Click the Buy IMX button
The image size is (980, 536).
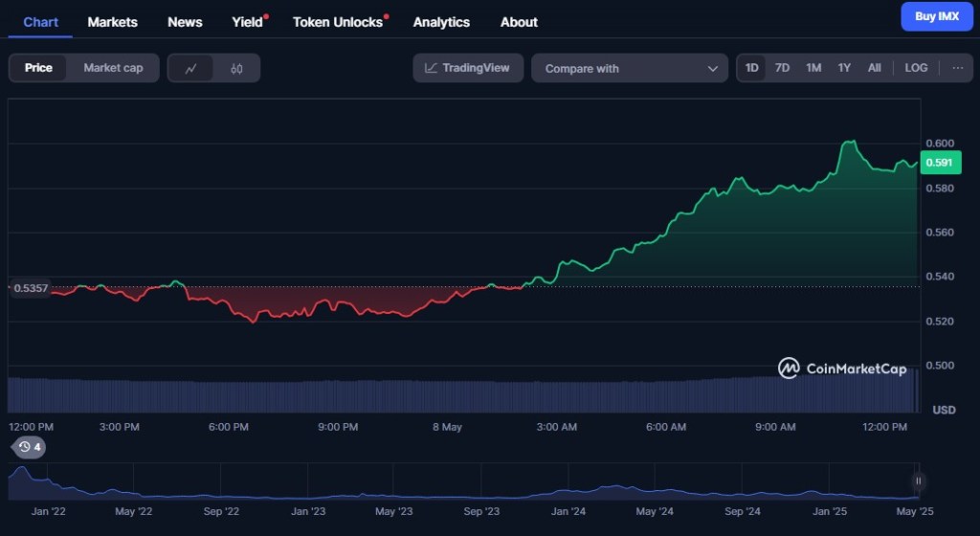tap(936, 16)
